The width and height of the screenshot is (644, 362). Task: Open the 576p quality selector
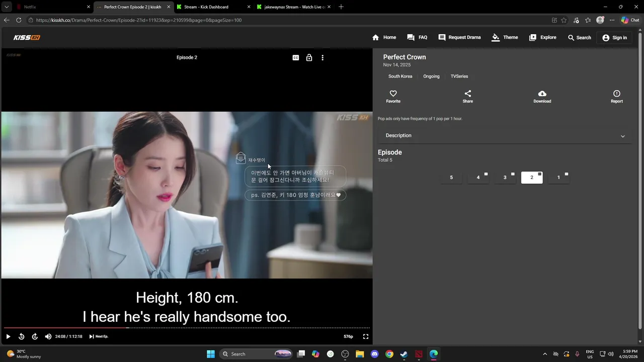click(348, 336)
